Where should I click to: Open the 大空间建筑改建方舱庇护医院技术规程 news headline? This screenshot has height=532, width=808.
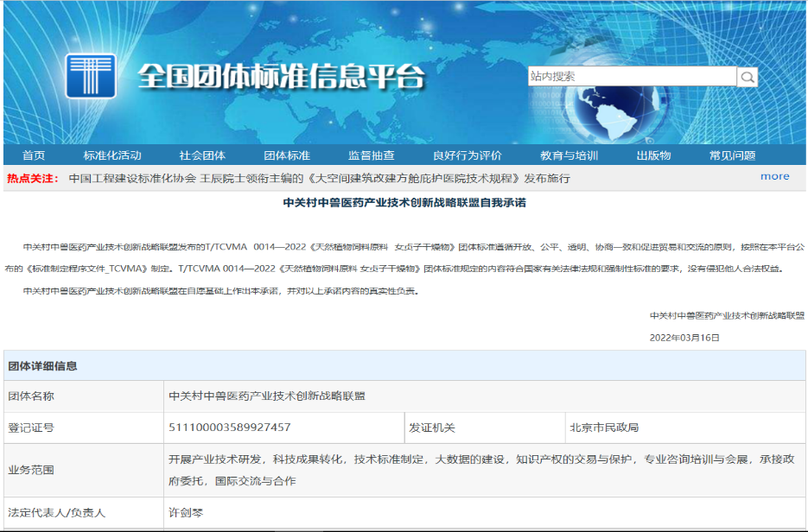tap(320, 178)
